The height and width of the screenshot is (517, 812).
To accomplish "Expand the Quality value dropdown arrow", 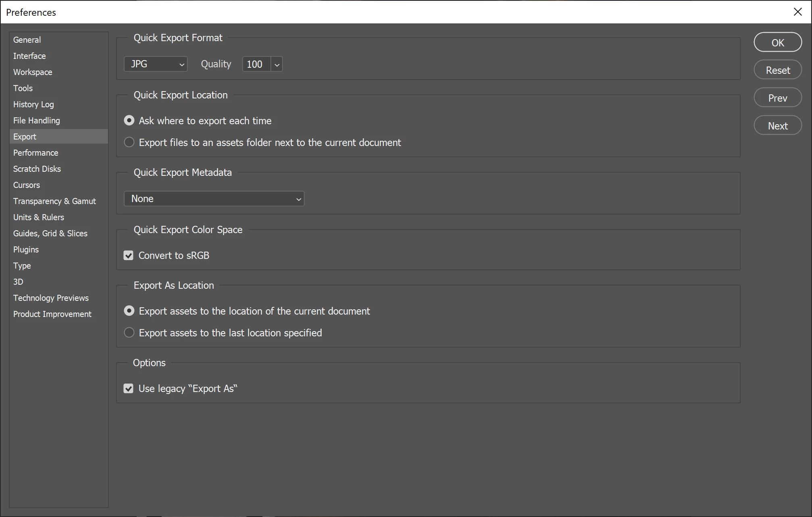I will pyautogui.click(x=277, y=65).
